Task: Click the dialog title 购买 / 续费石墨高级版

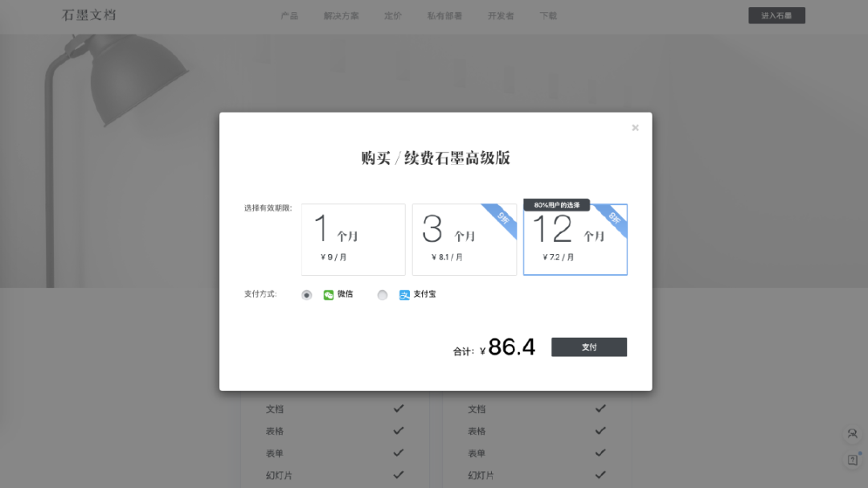Action: 436,158
